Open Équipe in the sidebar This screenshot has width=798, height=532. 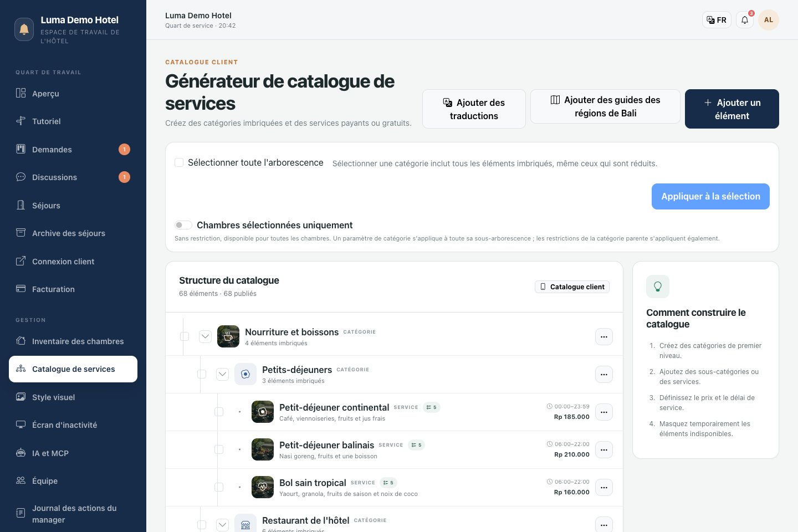pos(73,480)
